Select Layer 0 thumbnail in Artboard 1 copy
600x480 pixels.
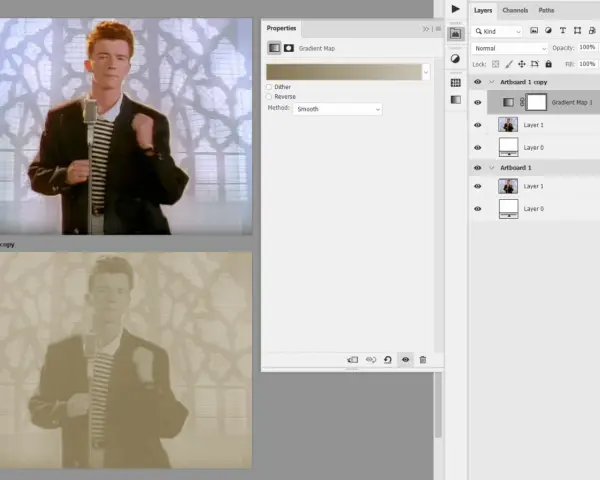509,147
